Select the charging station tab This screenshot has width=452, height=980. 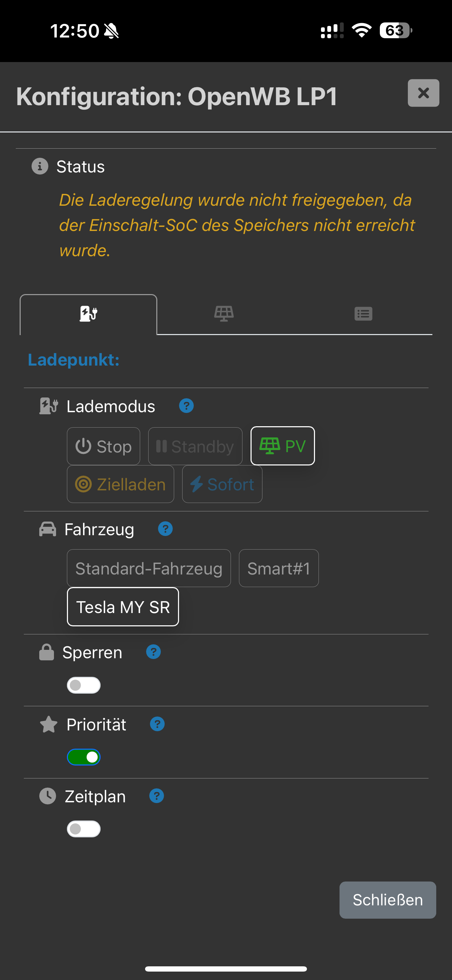tap(88, 314)
